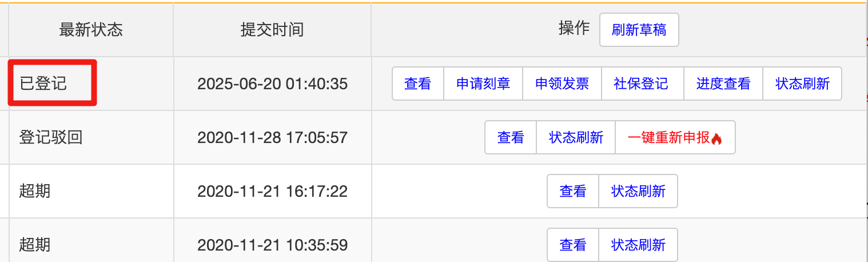This screenshot has width=868, height=262.
Task: Click the 申请刻章 button
Action: pos(483,84)
